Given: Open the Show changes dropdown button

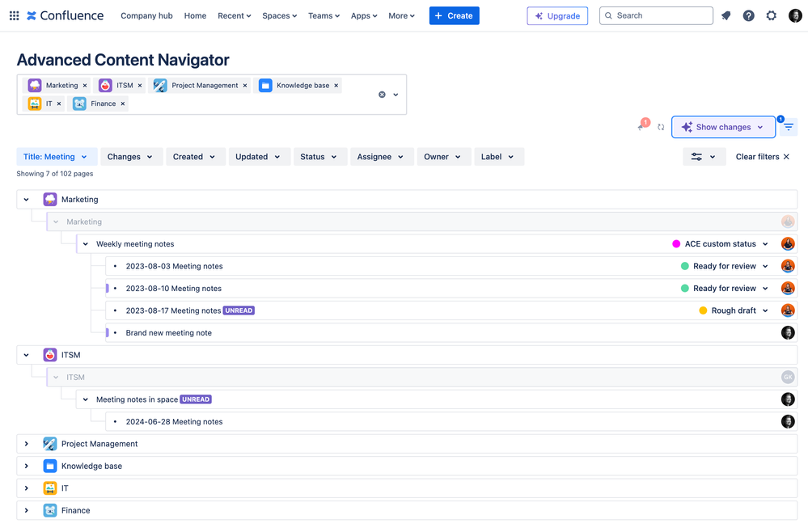Looking at the screenshot, I should pyautogui.click(x=723, y=127).
